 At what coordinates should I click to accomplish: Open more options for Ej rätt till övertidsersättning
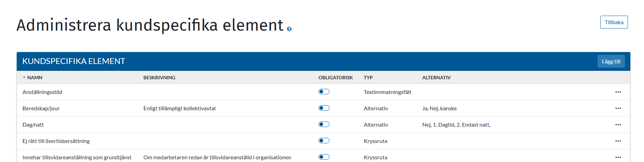[618, 141]
